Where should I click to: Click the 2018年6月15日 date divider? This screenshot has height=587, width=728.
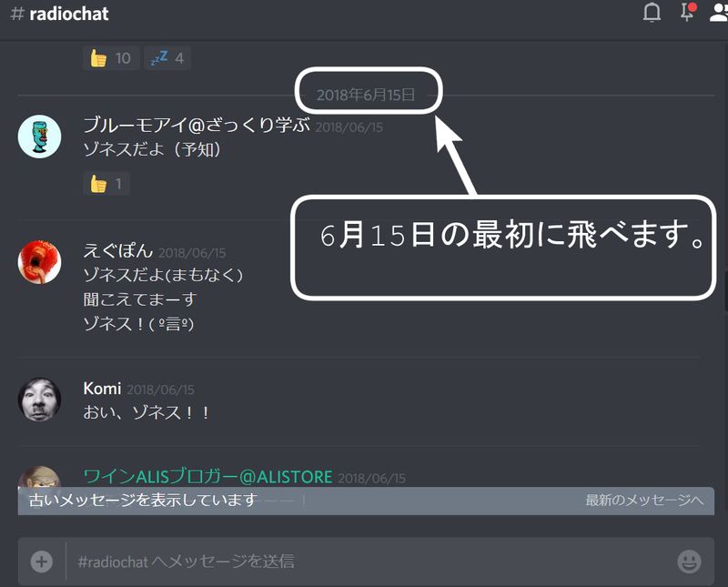click(366, 95)
